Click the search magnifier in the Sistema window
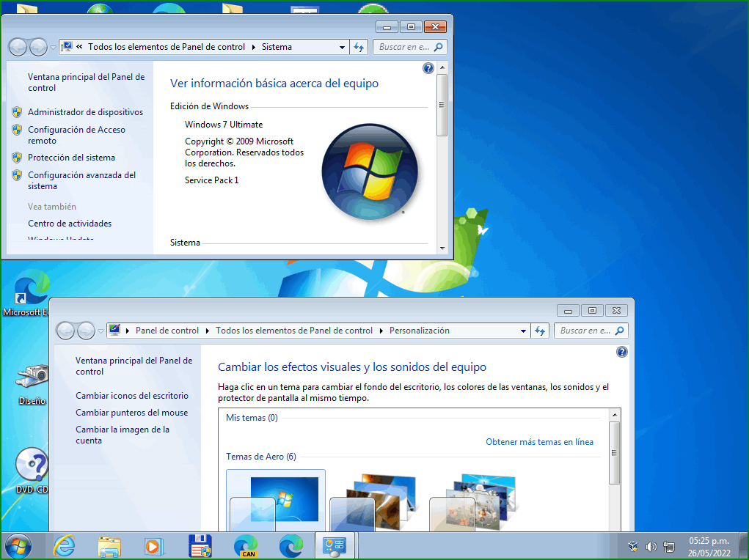749x560 pixels. click(x=439, y=47)
